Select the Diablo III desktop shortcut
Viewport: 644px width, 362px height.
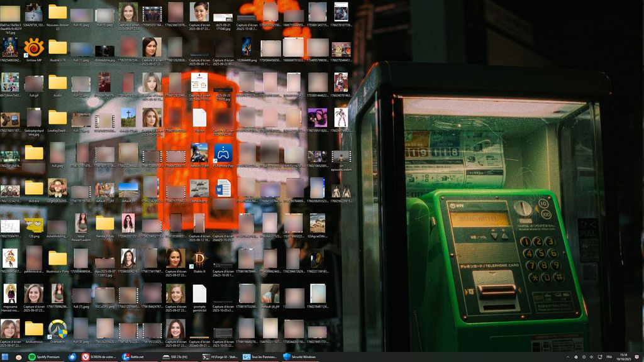199,262
